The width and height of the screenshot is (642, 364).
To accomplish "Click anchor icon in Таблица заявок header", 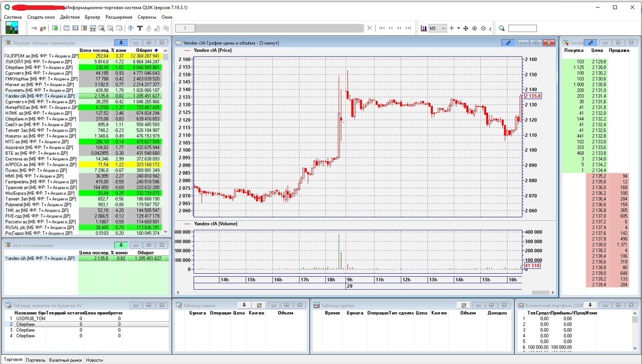I will [244, 305].
